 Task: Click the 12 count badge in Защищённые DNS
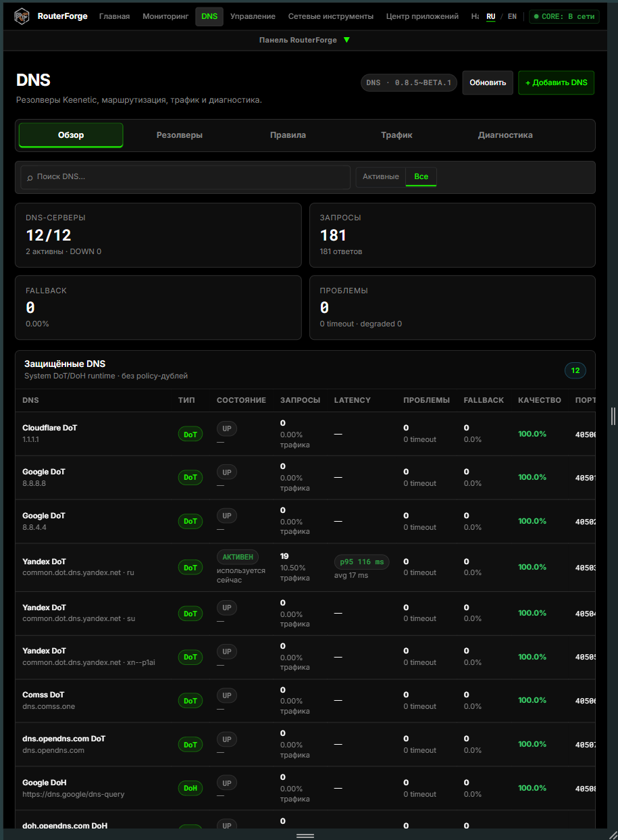pyautogui.click(x=575, y=370)
